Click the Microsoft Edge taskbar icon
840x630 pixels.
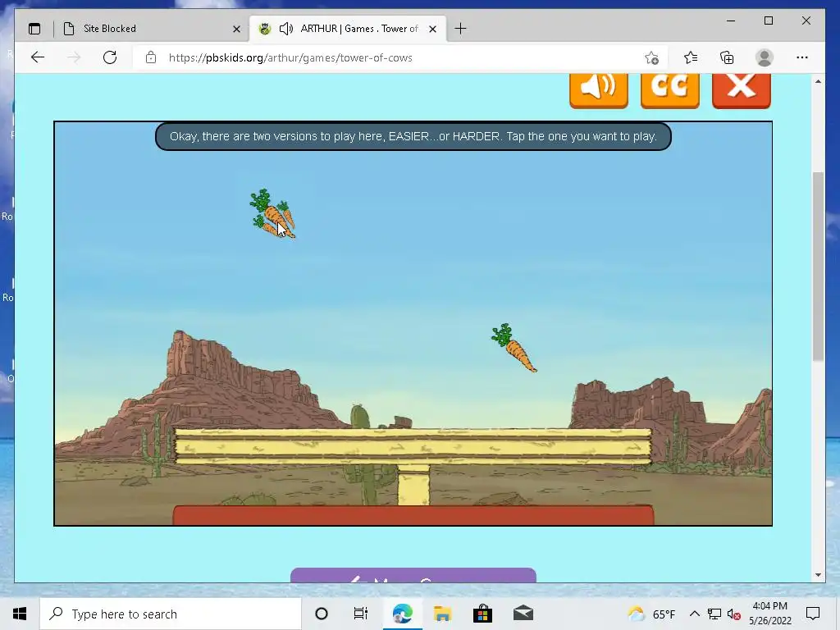coord(402,614)
